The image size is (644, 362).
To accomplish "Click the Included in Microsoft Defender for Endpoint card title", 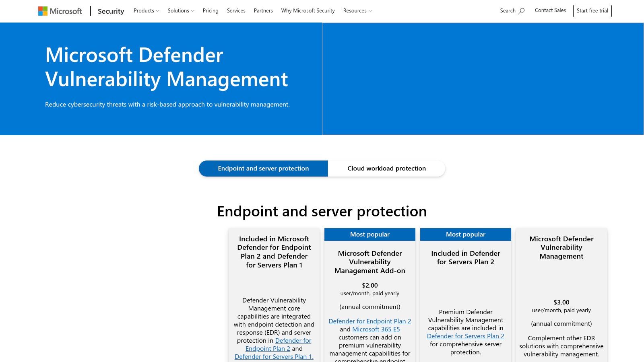I will (x=274, y=252).
